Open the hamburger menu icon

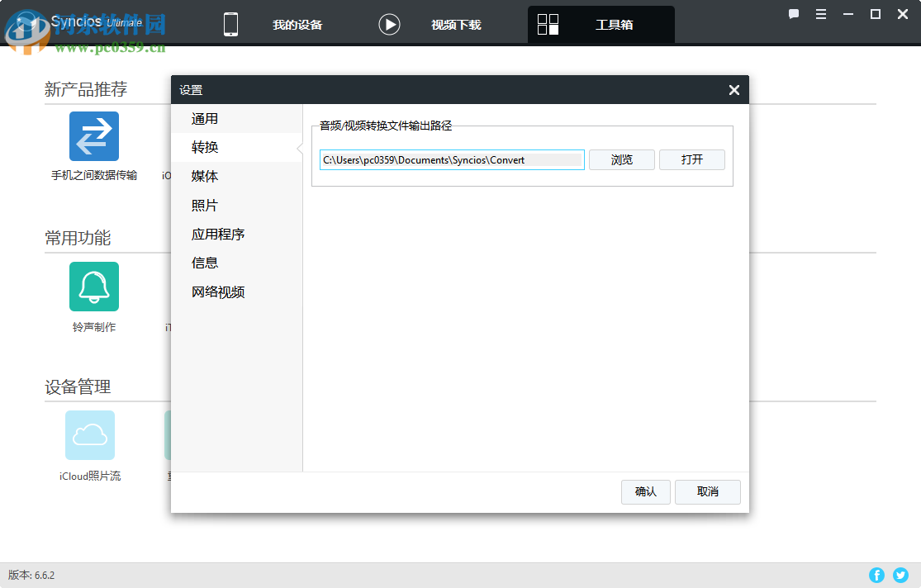(x=820, y=14)
